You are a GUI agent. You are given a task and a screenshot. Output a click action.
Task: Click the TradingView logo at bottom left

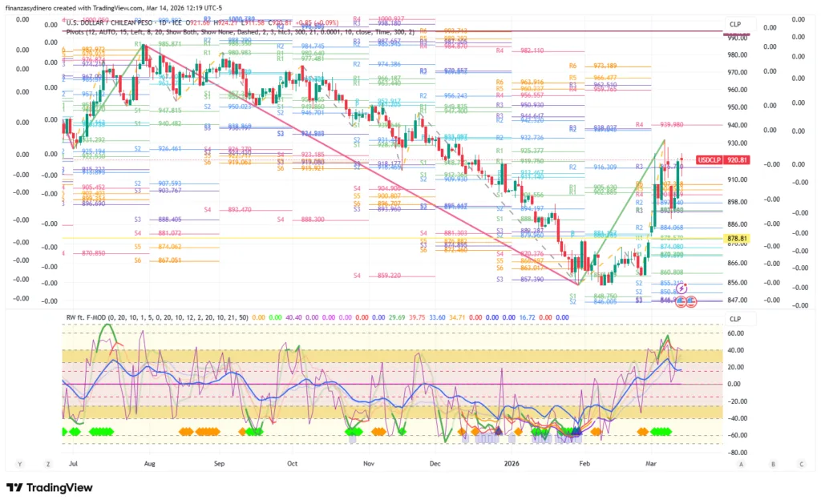49,487
